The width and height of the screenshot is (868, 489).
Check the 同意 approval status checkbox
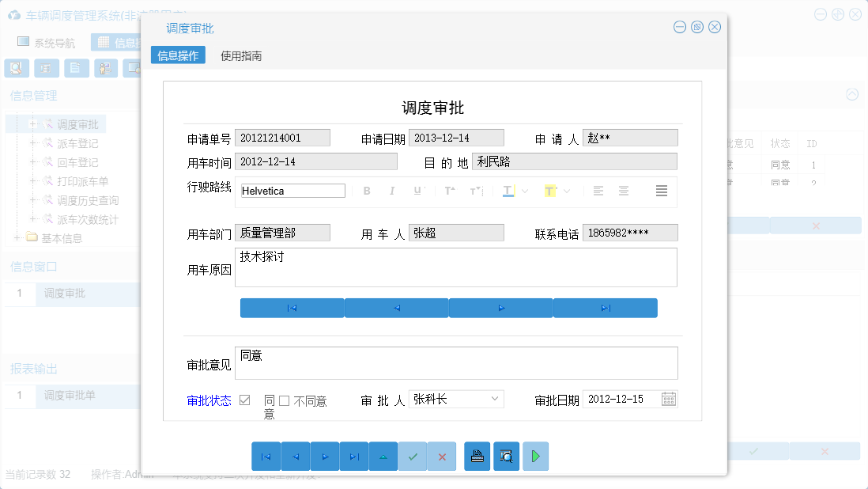pyautogui.click(x=246, y=400)
